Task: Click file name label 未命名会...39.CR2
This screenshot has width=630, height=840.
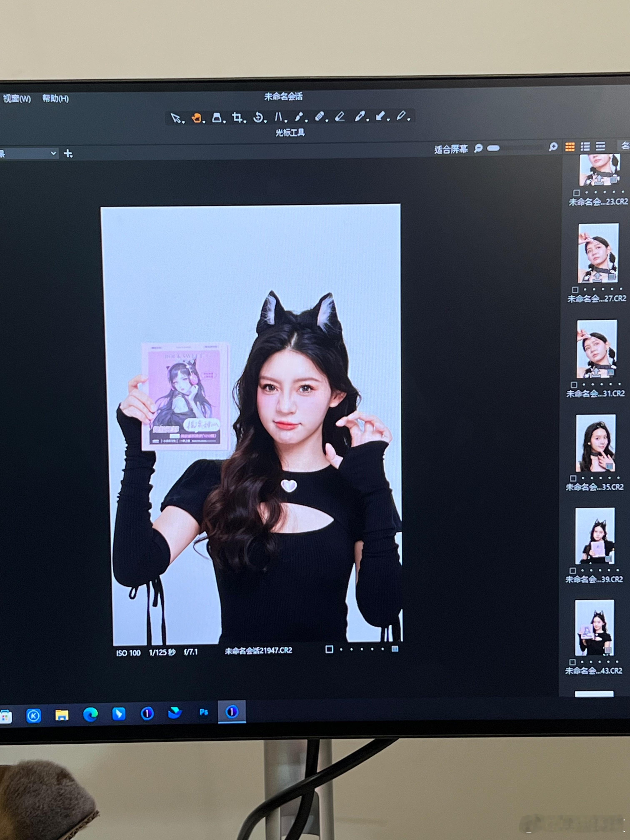Action: click(x=594, y=579)
